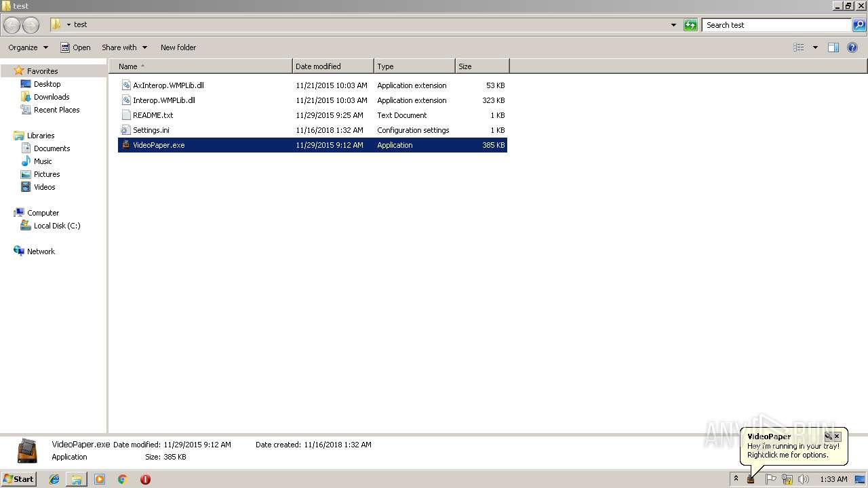Click the 1:33 AM taskbar clock
The width and height of the screenshot is (868, 488).
pos(833,479)
